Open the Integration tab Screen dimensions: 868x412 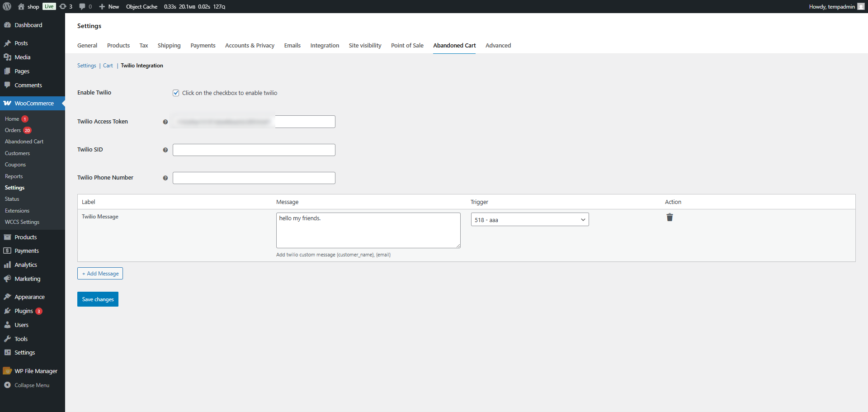[x=325, y=45]
